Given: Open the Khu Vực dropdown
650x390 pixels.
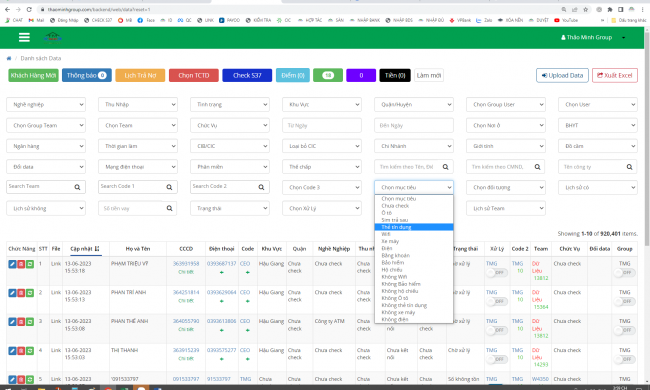Looking at the screenshot, I should 322,104.
